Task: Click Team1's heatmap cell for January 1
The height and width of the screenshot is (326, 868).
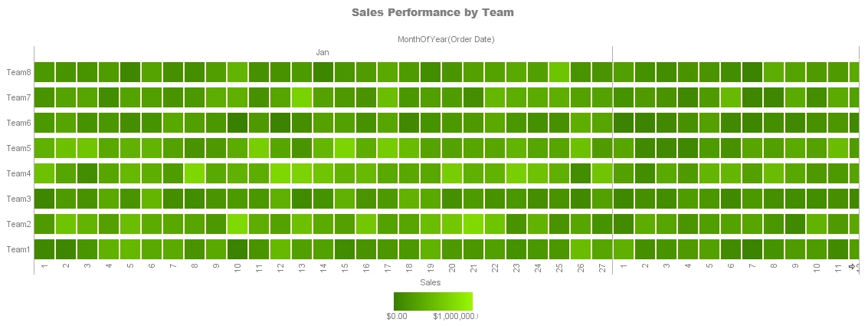Action: [x=44, y=249]
